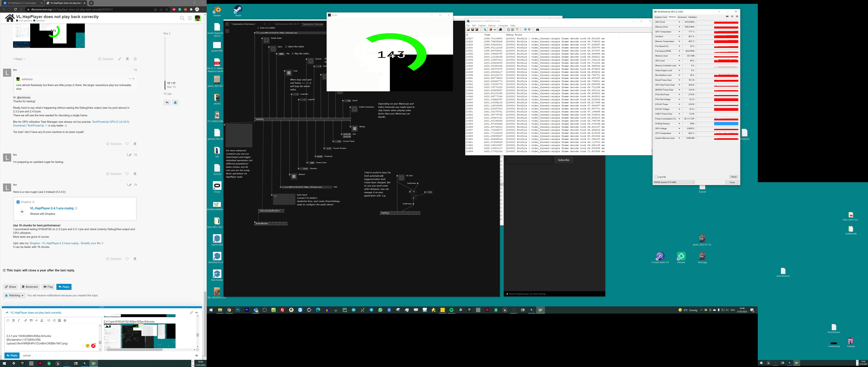Open Memory Clock sensor dropdown
Image resolution: width=868 pixels, height=367 pixels.
[679, 27]
